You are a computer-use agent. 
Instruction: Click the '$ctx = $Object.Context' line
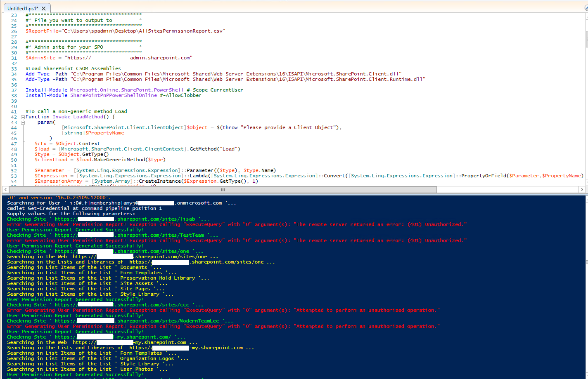coord(67,144)
